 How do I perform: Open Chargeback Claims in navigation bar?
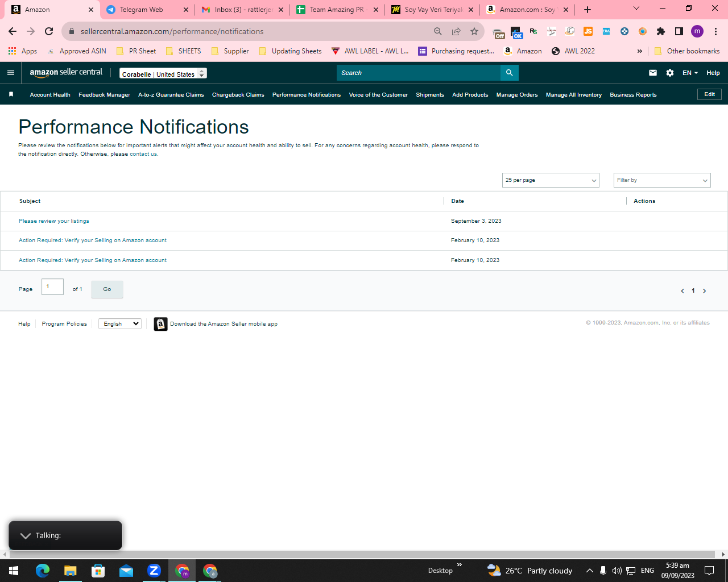tap(238, 95)
